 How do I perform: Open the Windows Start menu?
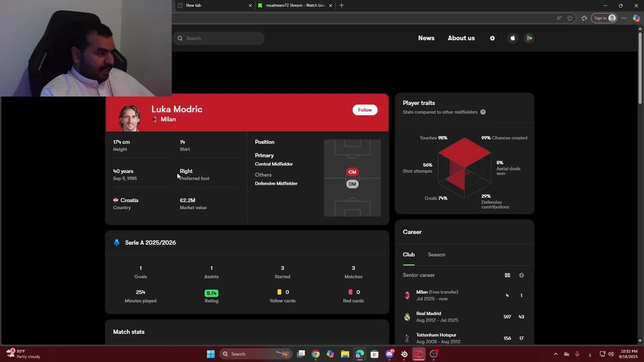coord(211,354)
